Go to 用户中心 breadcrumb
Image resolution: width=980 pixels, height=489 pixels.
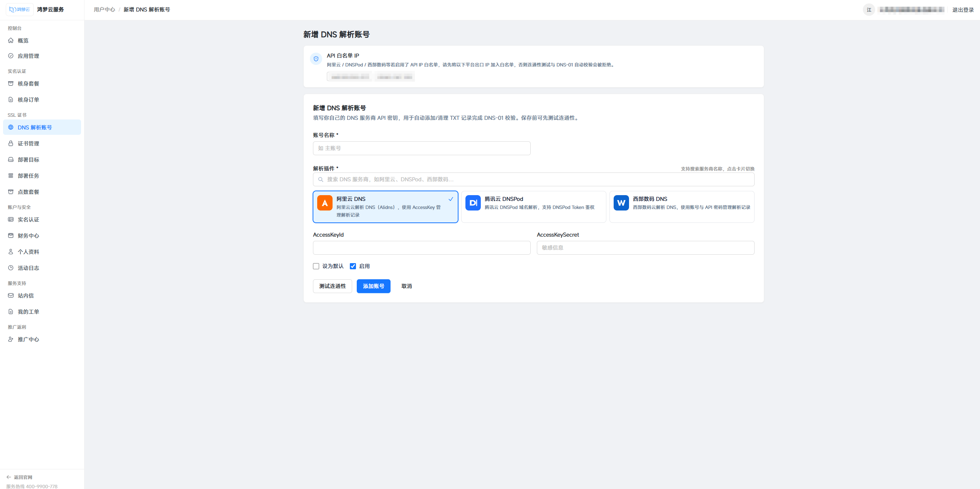coord(104,10)
